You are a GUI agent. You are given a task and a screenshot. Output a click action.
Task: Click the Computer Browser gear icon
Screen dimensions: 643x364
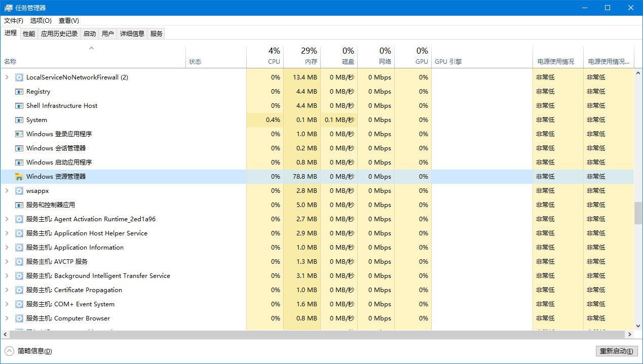pos(19,318)
